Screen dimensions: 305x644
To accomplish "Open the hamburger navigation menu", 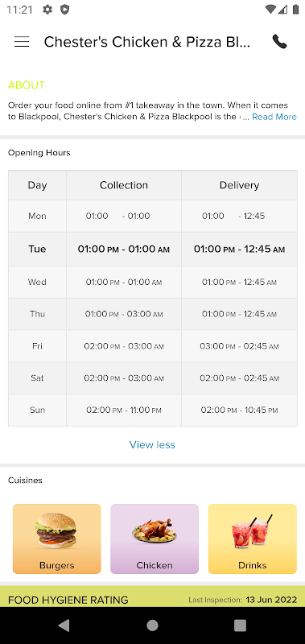I will [x=22, y=42].
